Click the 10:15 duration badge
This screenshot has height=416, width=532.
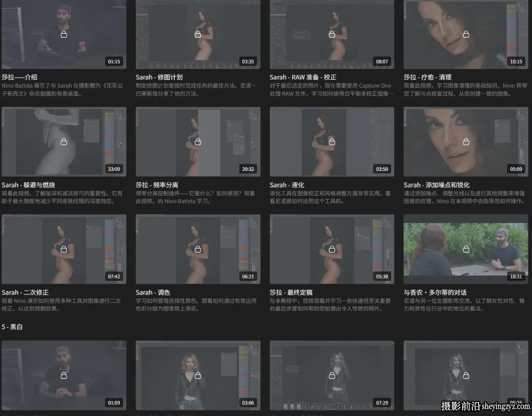(516, 62)
